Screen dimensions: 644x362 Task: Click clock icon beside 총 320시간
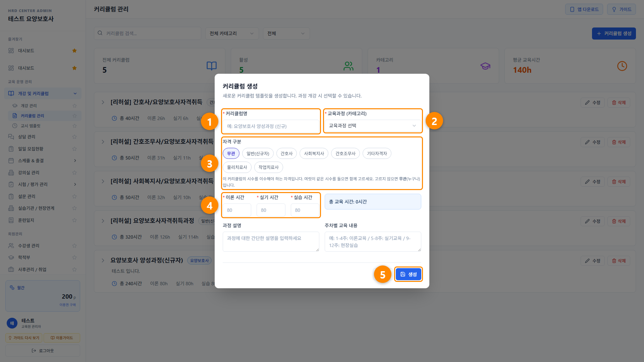[x=114, y=237]
